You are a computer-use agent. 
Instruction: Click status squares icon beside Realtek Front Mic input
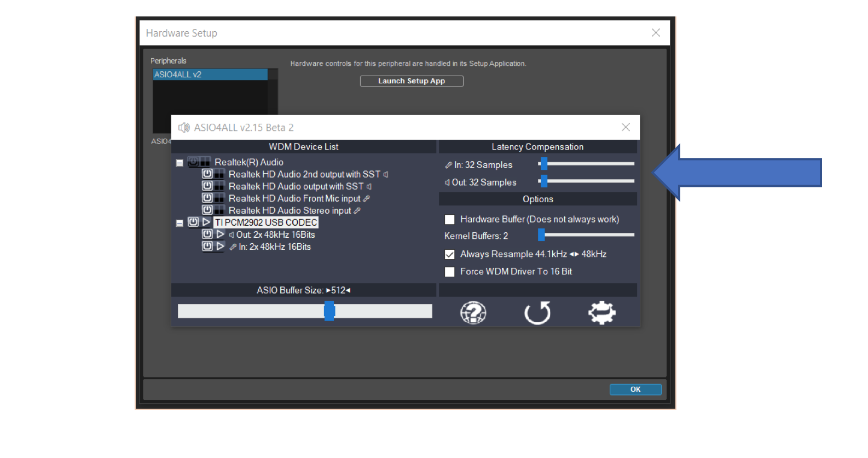tap(219, 198)
